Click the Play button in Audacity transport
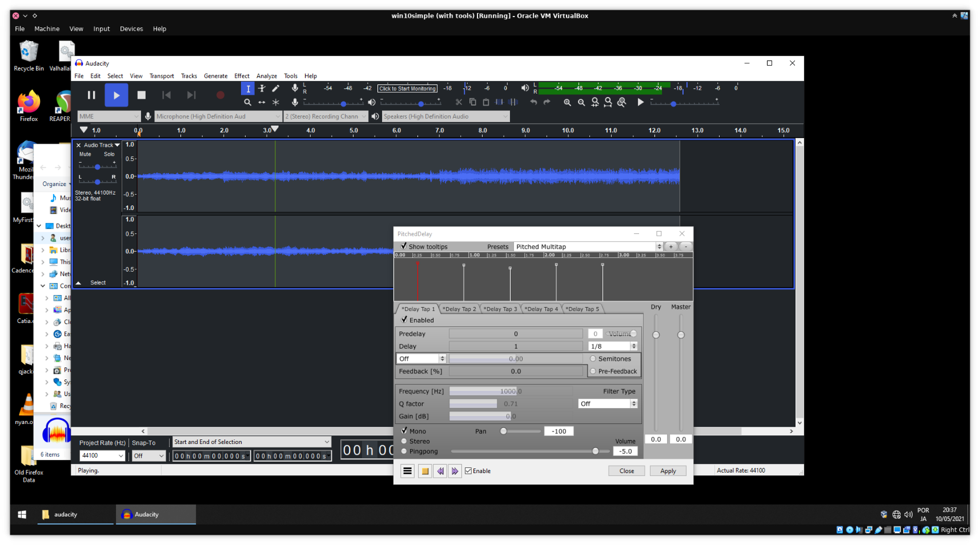980x545 pixels. click(x=117, y=95)
